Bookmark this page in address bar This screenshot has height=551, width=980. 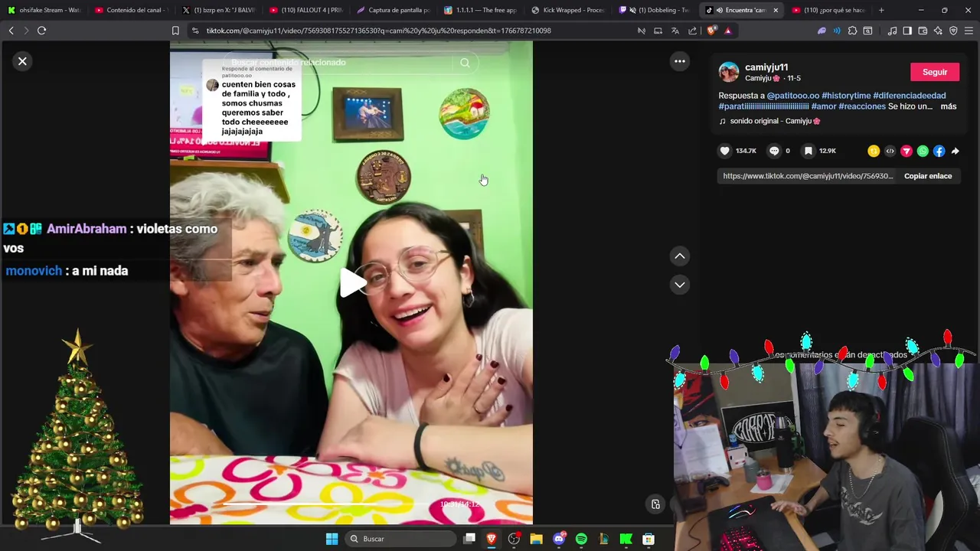pyautogui.click(x=175, y=31)
